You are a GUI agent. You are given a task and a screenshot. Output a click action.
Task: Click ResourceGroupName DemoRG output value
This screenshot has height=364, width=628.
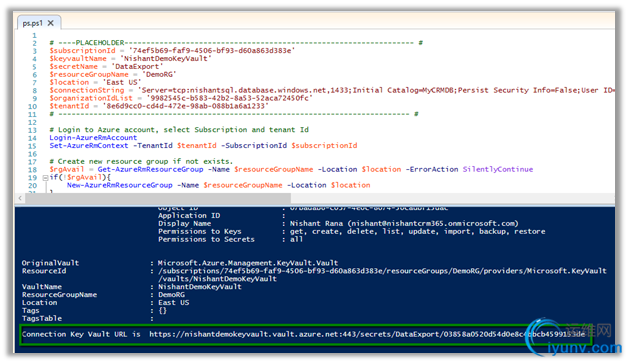pyautogui.click(x=171, y=295)
